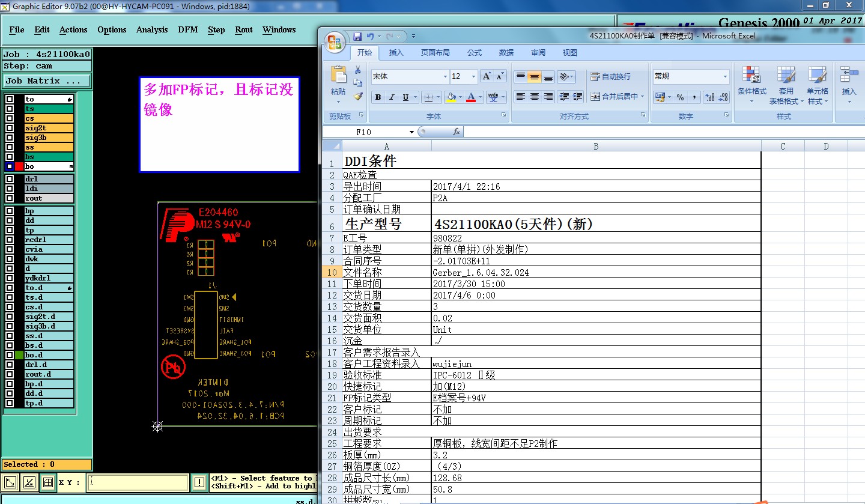Decrease indent in Excel alignment group
Screen dimensions: 865x504
(x=564, y=97)
